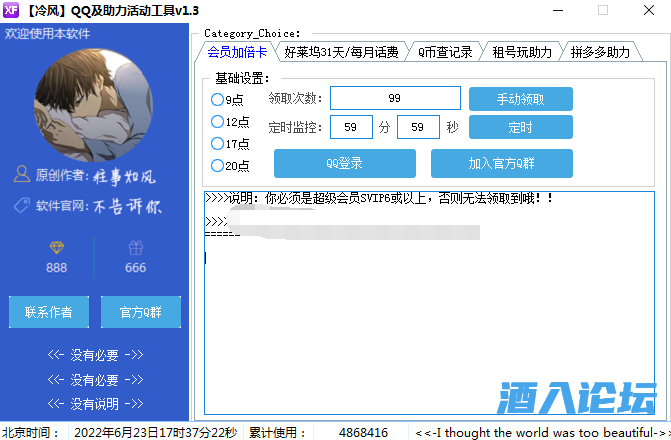The image size is (671, 440).
Task: Click the round anime avatar picture
Action: 93,106
